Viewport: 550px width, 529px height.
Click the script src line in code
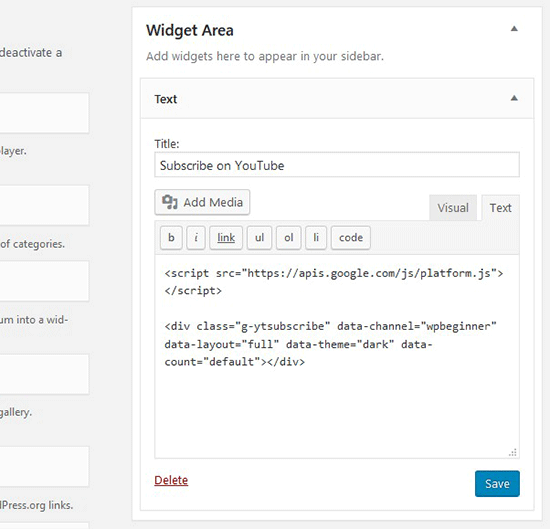click(334, 273)
